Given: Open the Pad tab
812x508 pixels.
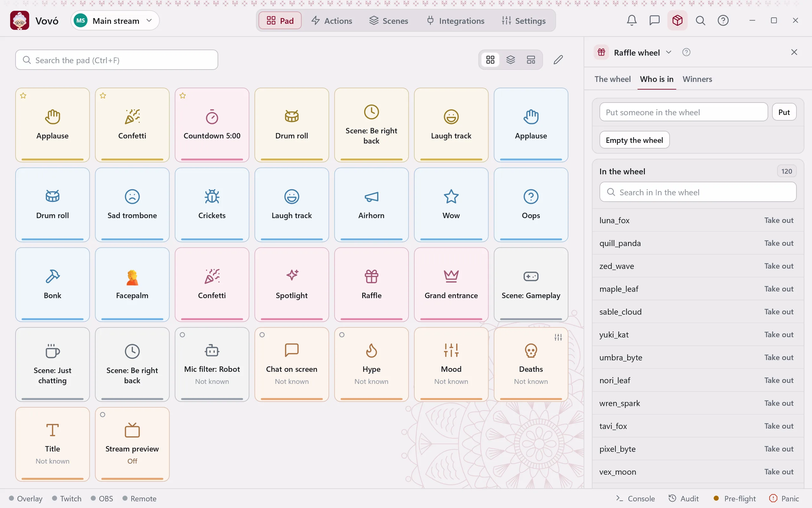Looking at the screenshot, I should pos(280,21).
